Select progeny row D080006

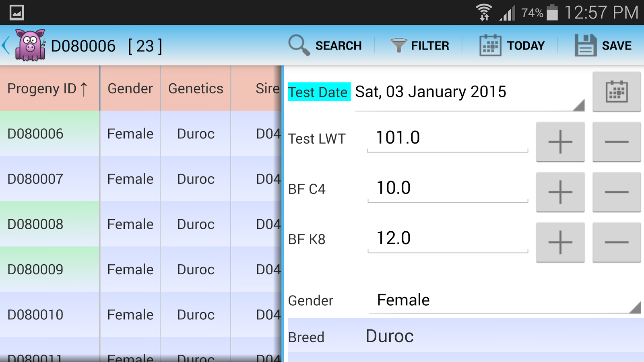(50, 134)
